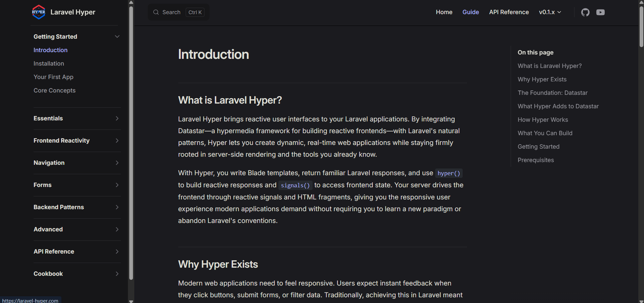Open the Core Concepts page

point(54,90)
